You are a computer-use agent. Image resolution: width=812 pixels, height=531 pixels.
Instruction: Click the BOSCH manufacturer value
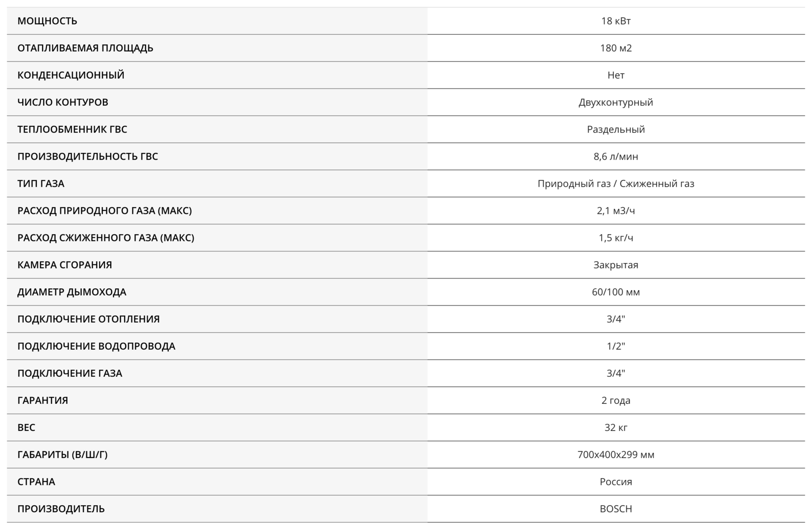(616, 508)
